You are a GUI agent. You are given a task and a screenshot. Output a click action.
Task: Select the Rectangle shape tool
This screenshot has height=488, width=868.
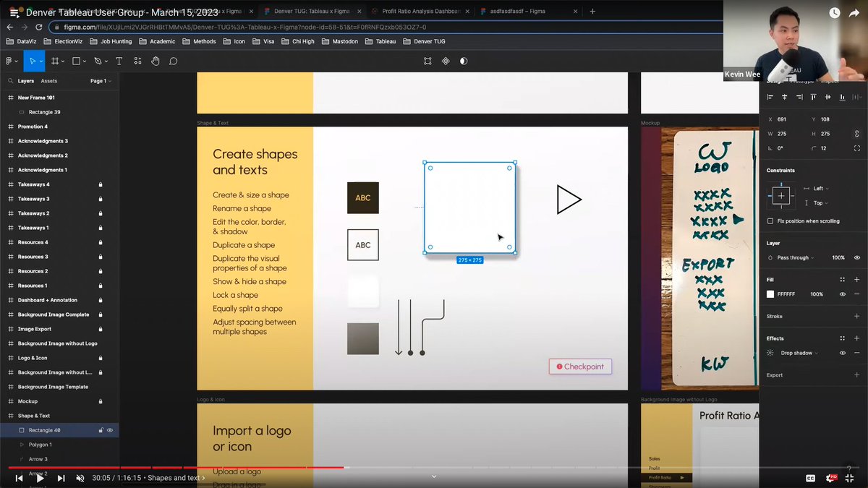76,61
